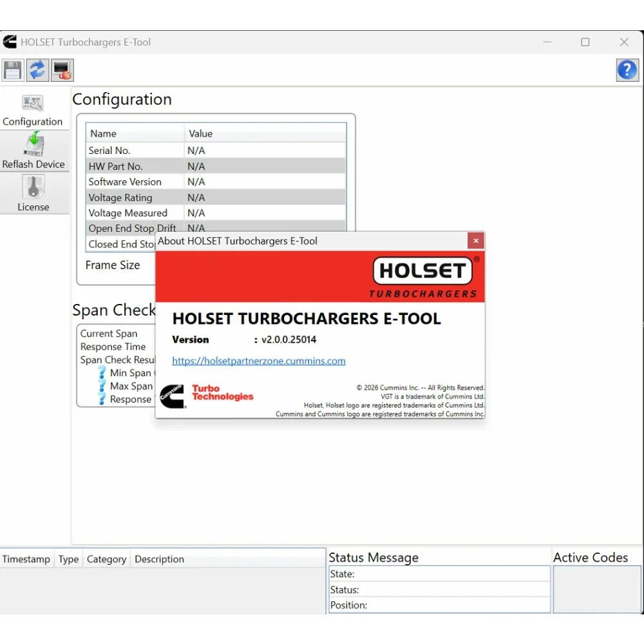
Task: Select the Voltage Rating row
Action: 216,197
